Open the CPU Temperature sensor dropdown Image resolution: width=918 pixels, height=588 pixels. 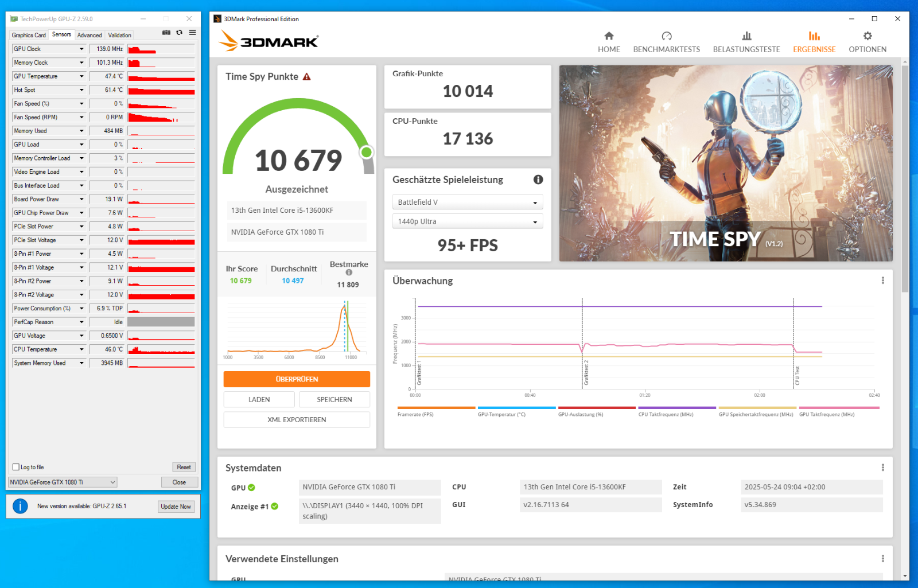81,349
